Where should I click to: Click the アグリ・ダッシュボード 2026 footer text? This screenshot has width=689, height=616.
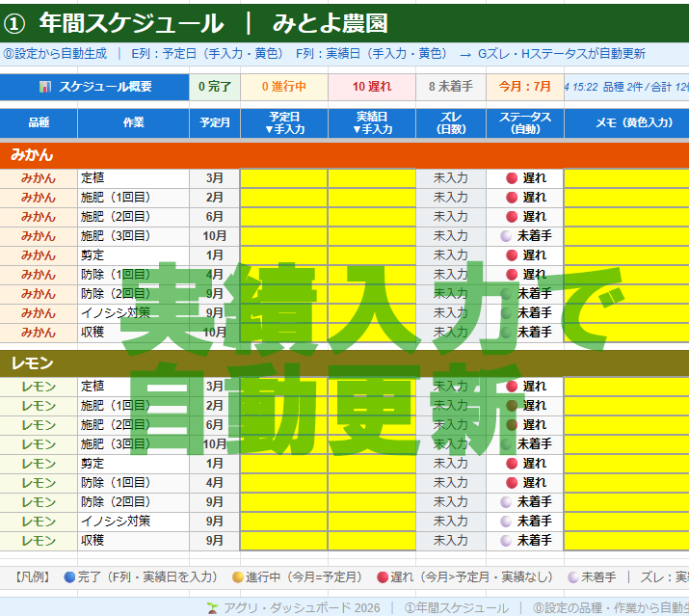(x=302, y=608)
